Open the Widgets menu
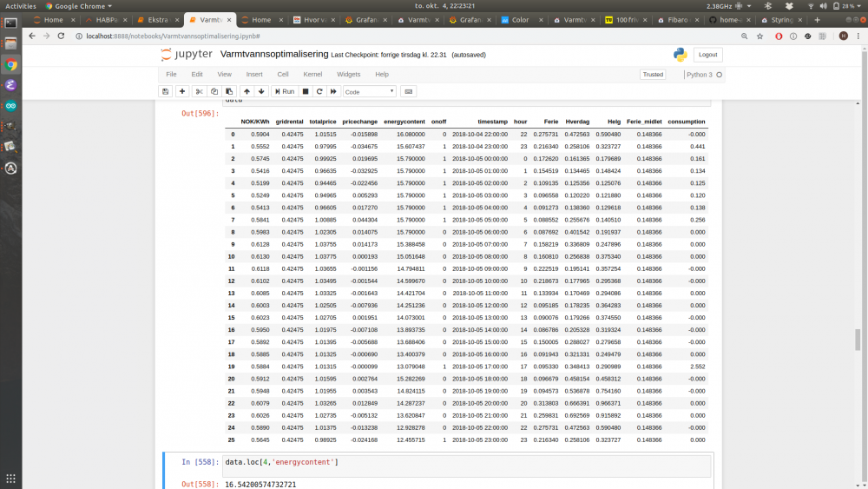 [x=348, y=74]
